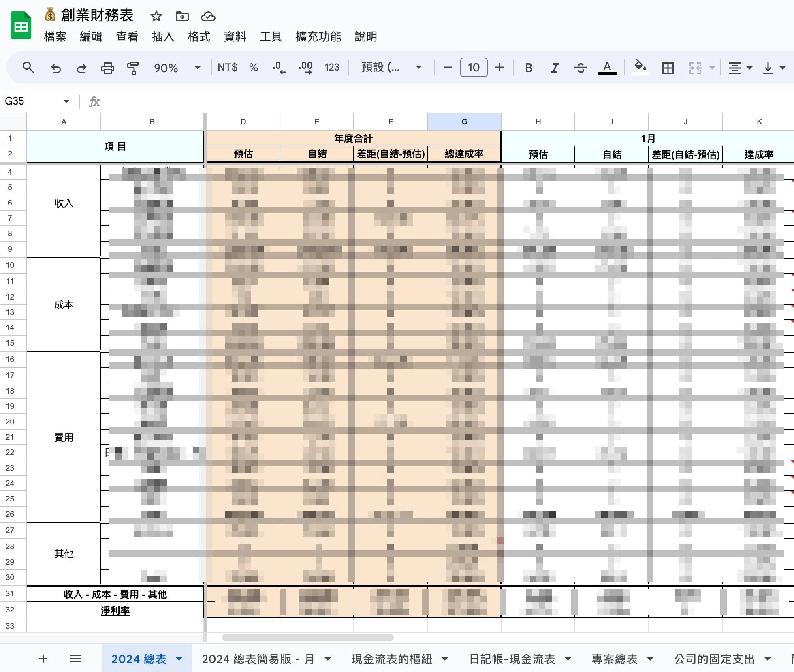Open 專案總表 tab options arrow
794x672 pixels.
(650, 659)
